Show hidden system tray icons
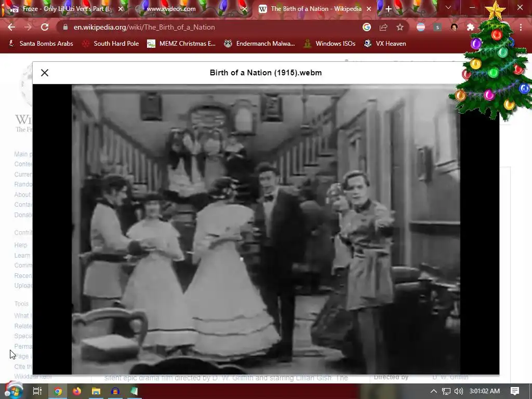This screenshot has height=399, width=532. 434,391
